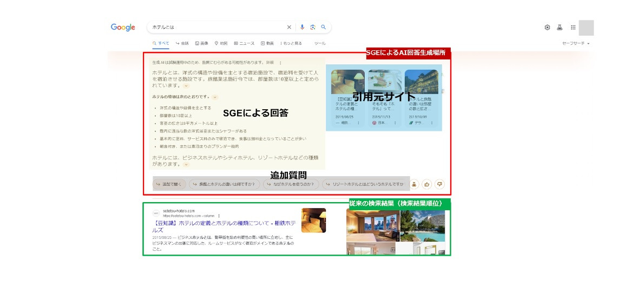Image resolution: width=644 pixels, height=281 pixels.
Task: Click the 追加で聞く follow-up button
Action: pyautogui.click(x=169, y=184)
